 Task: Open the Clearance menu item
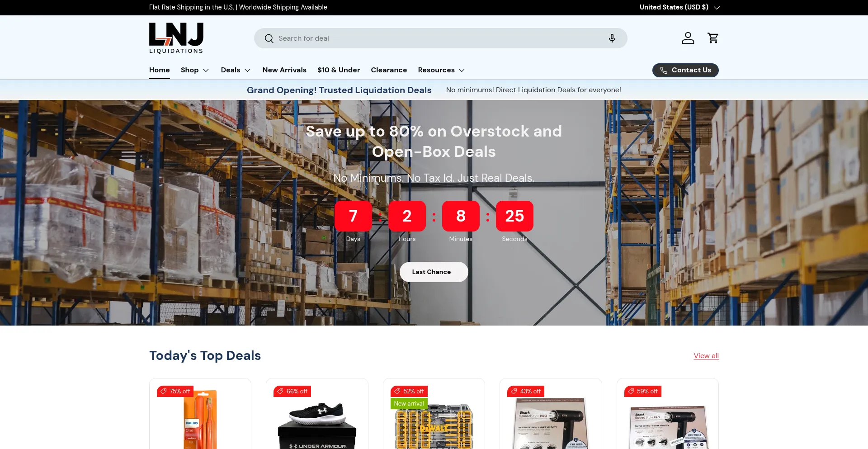pyautogui.click(x=389, y=70)
